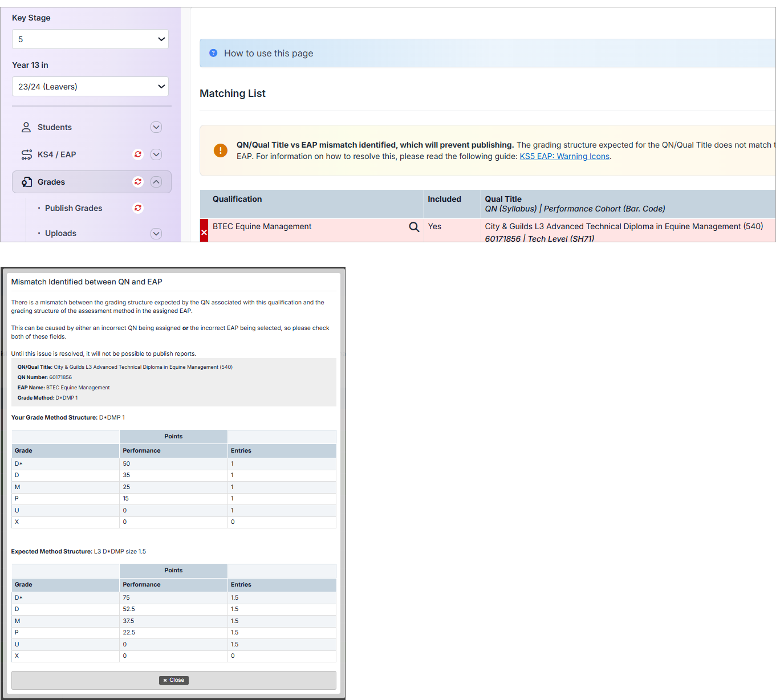Click the red sync icon beside Publish Grades

pyautogui.click(x=138, y=208)
